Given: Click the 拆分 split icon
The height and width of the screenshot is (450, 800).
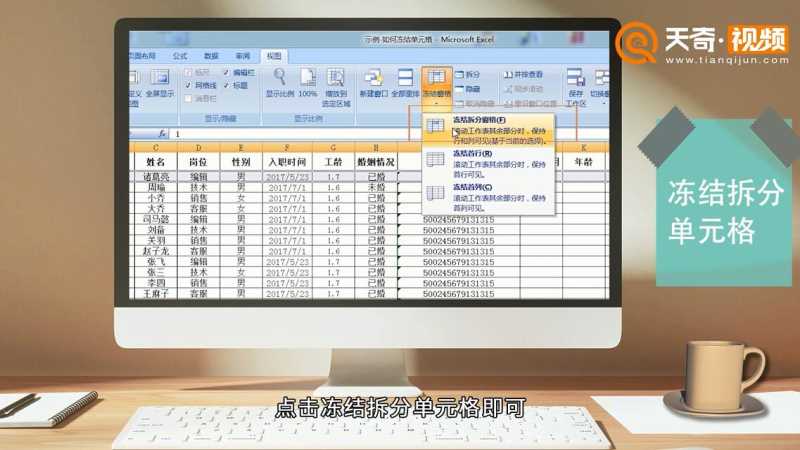Looking at the screenshot, I should coord(459,75).
